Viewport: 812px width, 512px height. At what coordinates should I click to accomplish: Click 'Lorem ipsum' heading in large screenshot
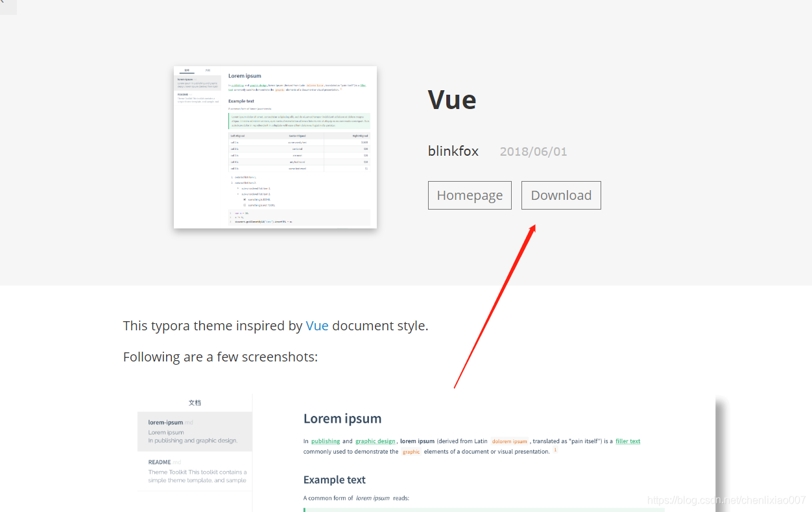click(342, 419)
